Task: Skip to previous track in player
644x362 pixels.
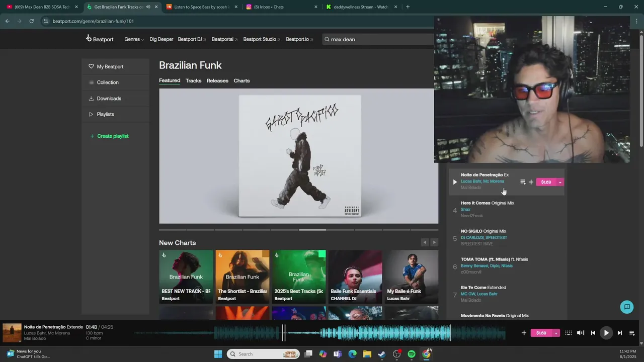Action: 593,333
